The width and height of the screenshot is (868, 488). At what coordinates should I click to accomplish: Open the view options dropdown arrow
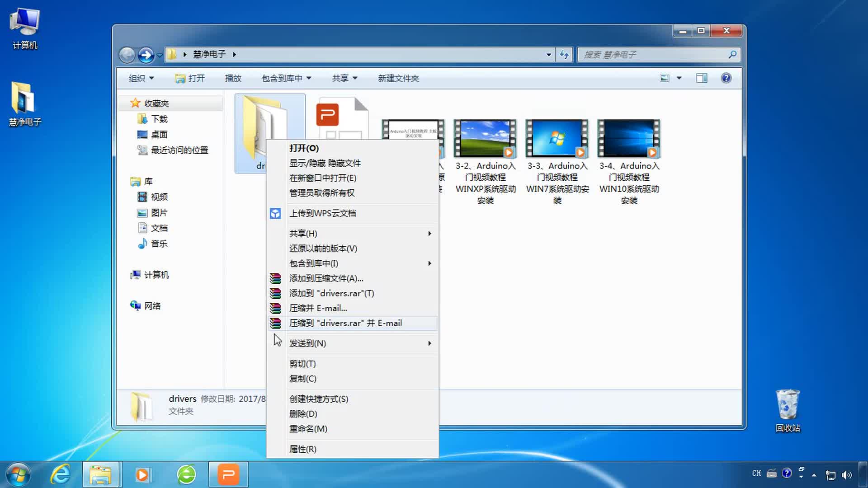point(679,78)
